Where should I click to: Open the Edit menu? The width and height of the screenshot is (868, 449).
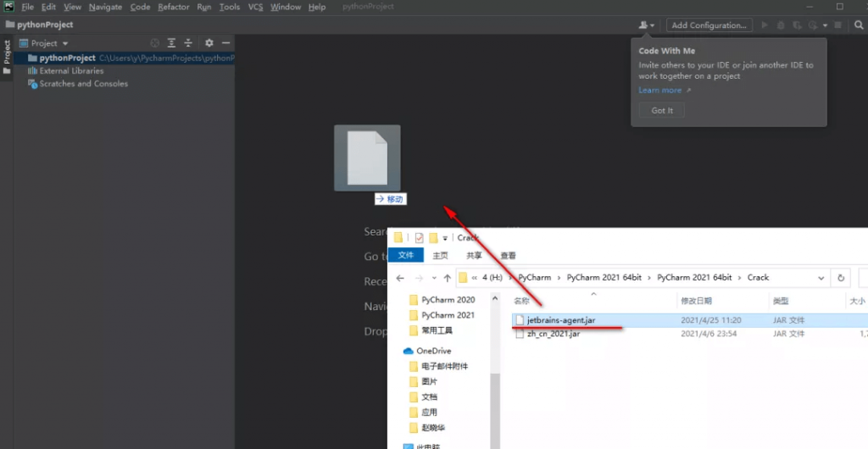48,7
